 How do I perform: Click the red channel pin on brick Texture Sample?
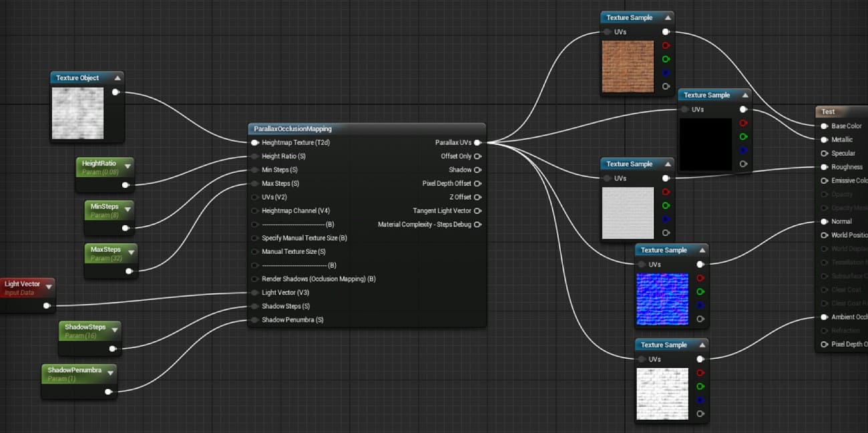pos(665,45)
